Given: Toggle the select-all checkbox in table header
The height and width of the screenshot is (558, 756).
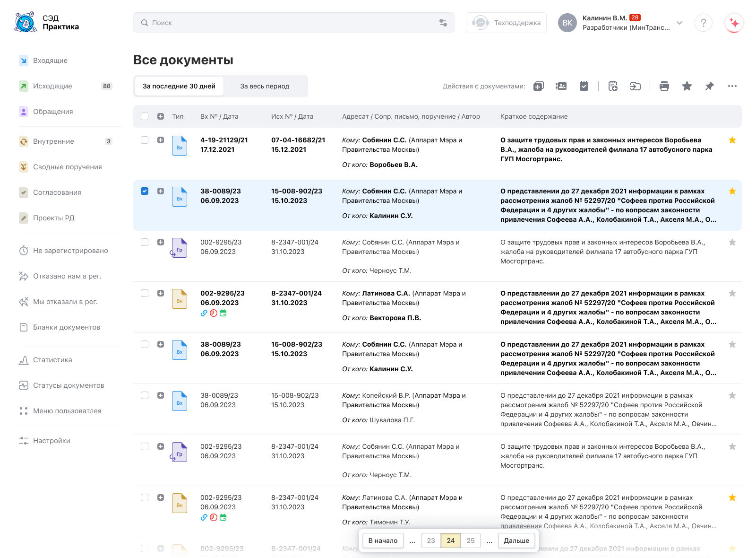Looking at the screenshot, I should pos(145,116).
